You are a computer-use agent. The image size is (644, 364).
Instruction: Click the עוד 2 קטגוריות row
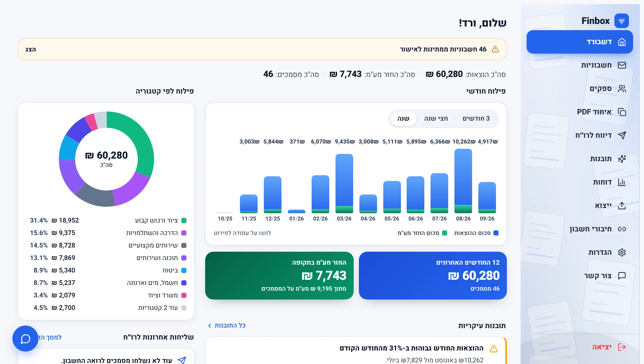coord(106,308)
